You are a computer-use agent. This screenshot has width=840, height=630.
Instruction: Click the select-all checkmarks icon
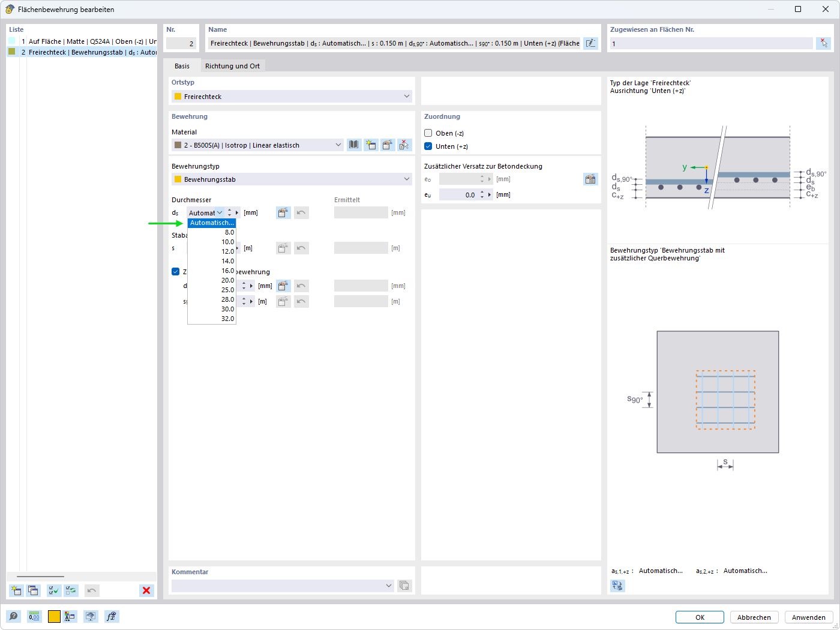[54, 590]
